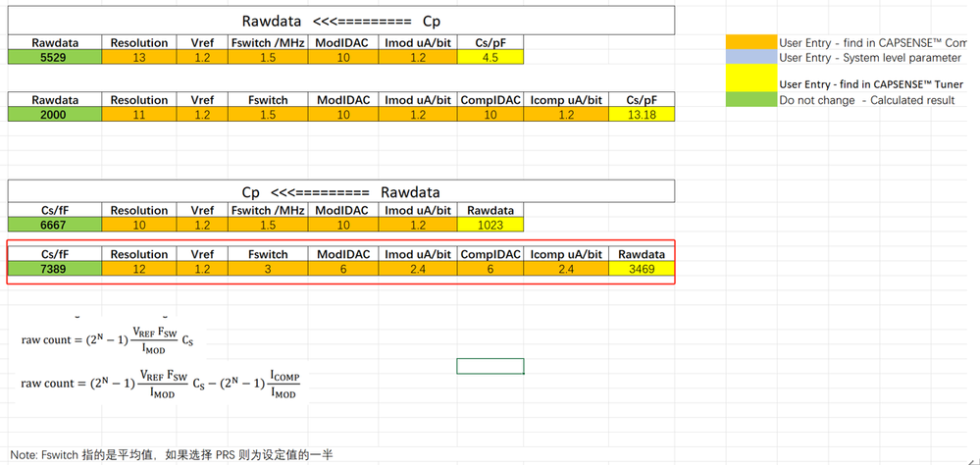Select the Fswitch /MHz value in 5529 row
This screenshot has width=980, height=465.
[268, 57]
